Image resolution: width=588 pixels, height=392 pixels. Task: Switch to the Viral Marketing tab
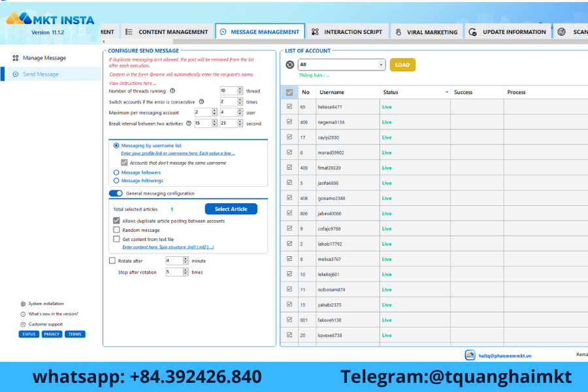[427, 32]
